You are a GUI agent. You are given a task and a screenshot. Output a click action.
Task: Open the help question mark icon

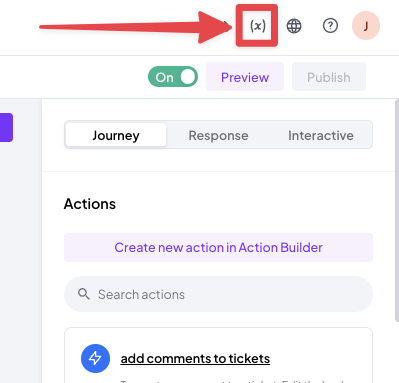tap(330, 26)
